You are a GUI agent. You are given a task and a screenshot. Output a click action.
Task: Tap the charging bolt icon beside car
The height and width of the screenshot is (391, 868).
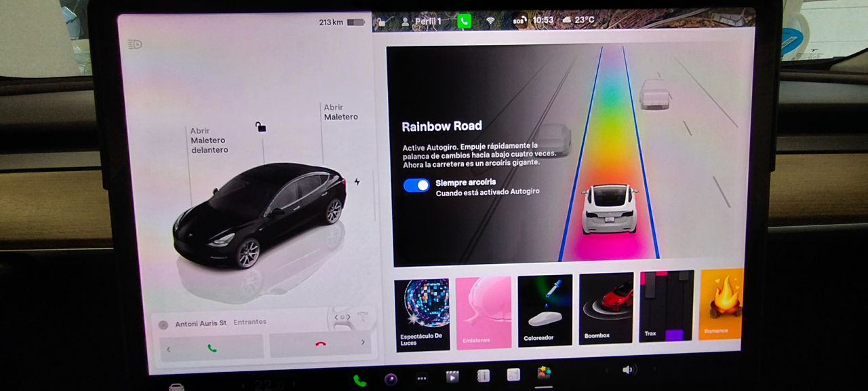point(357,182)
